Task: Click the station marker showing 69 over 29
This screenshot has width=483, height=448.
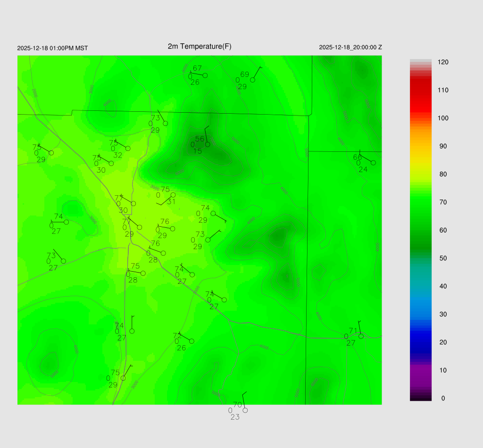Action: coord(252,80)
